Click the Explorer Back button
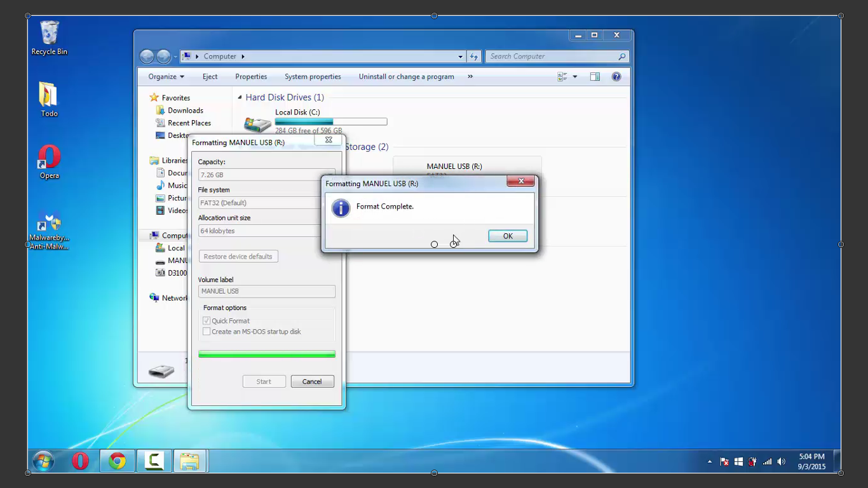 point(147,57)
